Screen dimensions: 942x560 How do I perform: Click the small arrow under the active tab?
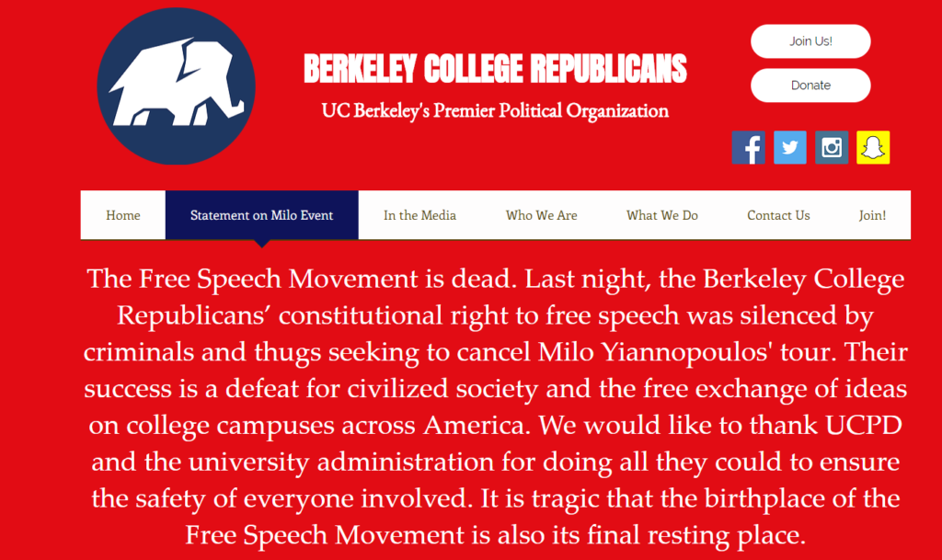click(261, 243)
